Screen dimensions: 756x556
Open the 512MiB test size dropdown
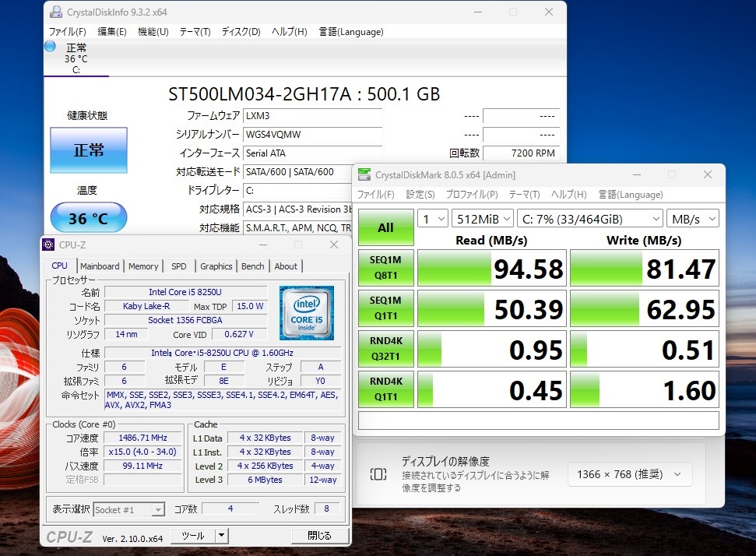tap(482, 219)
